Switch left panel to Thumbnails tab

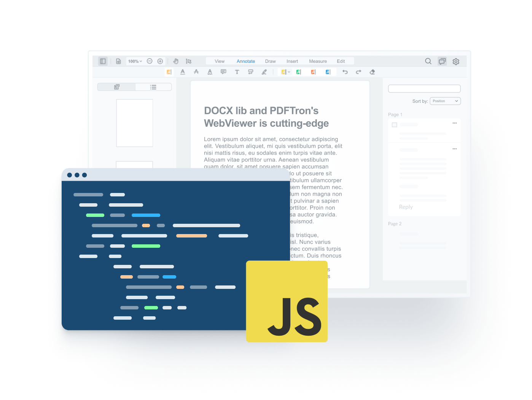click(x=116, y=87)
